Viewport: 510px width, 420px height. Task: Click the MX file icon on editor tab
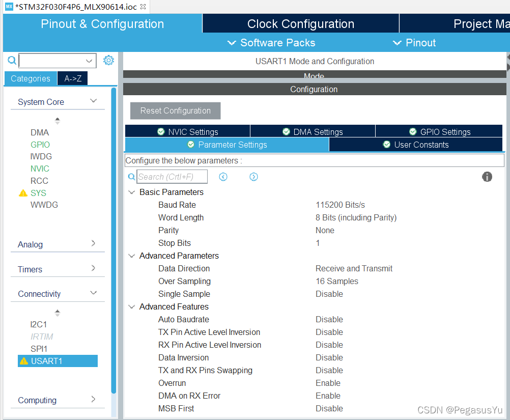tap(9, 7)
